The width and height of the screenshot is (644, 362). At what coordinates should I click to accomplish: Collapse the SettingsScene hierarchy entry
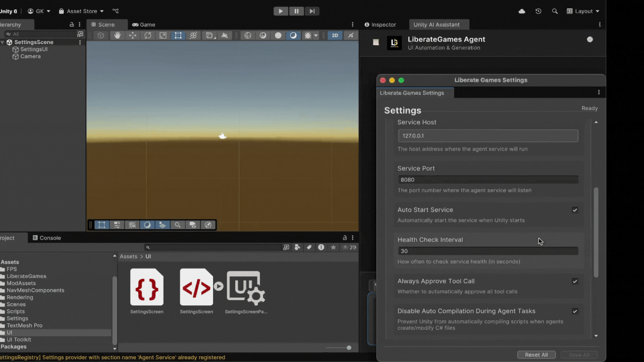[x=3, y=42]
